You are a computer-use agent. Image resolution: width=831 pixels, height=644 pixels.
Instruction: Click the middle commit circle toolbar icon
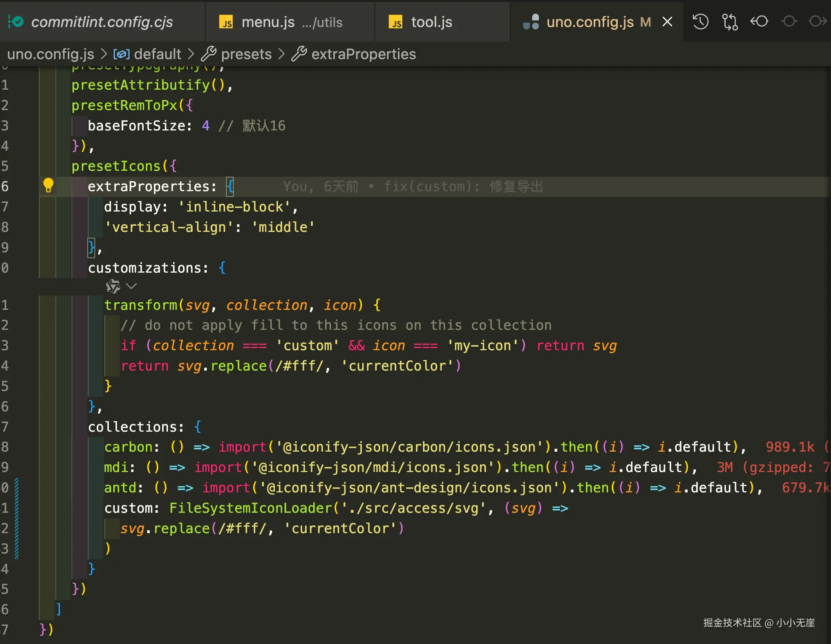(789, 22)
